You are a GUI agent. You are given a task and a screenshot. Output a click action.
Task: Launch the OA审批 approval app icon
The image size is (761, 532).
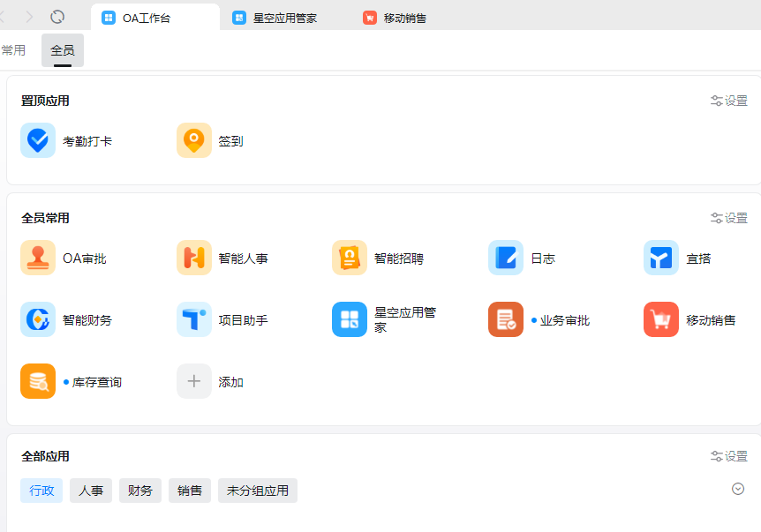tap(38, 259)
